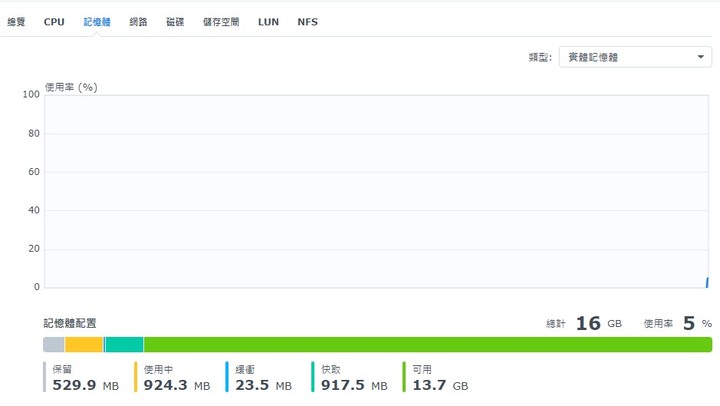The height and width of the screenshot is (406, 720).
Task: Select the 記憶體 memory tab
Action: click(97, 22)
